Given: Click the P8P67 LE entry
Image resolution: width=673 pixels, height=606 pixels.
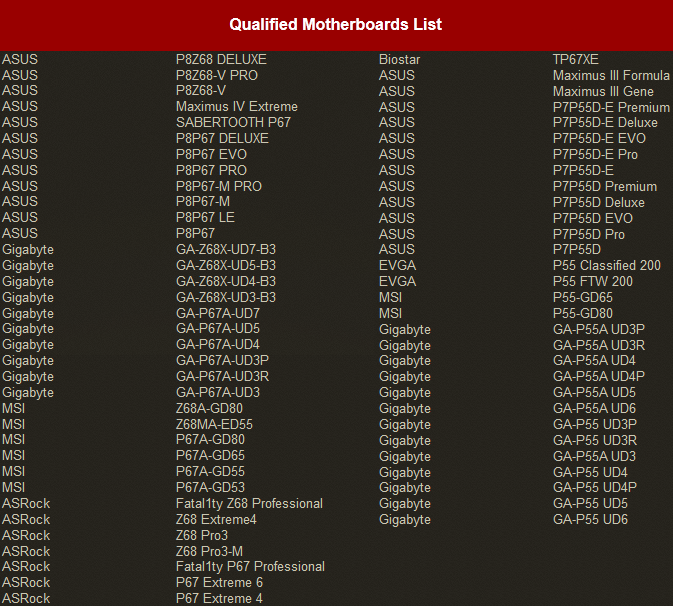Looking at the screenshot, I should (x=205, y=217).
